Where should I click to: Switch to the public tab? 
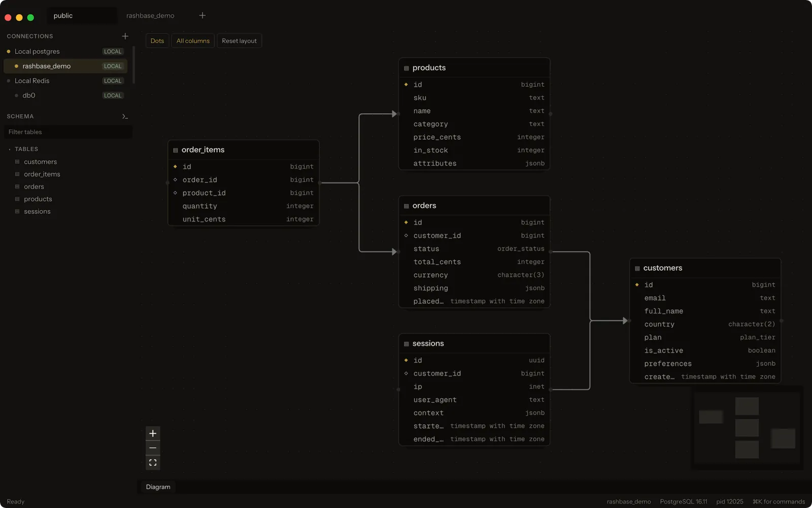click(x=82, y=16)
